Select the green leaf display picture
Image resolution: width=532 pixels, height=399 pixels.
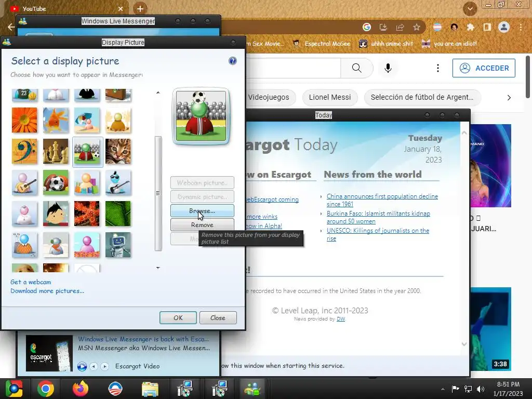(118, 214)
